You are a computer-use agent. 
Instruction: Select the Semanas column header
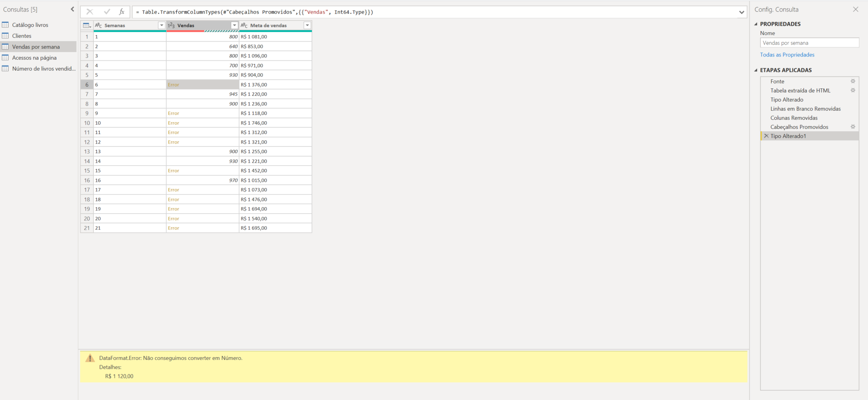click(x=130, y=26)
